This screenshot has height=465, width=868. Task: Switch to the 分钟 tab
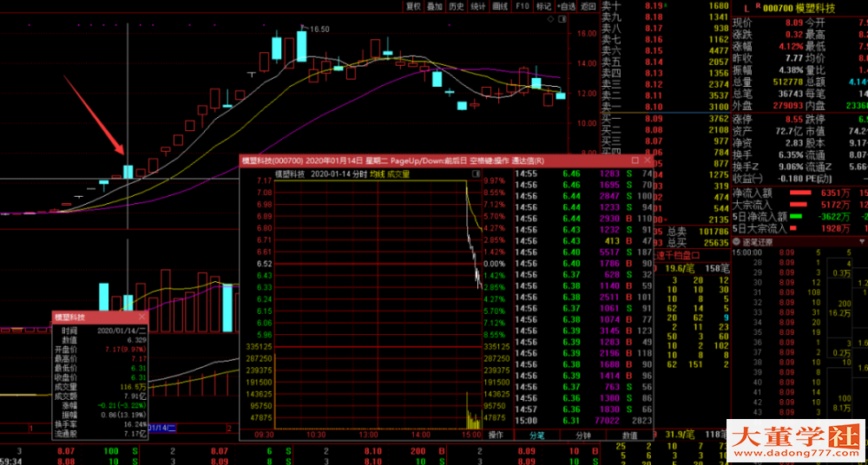(583, 435)
